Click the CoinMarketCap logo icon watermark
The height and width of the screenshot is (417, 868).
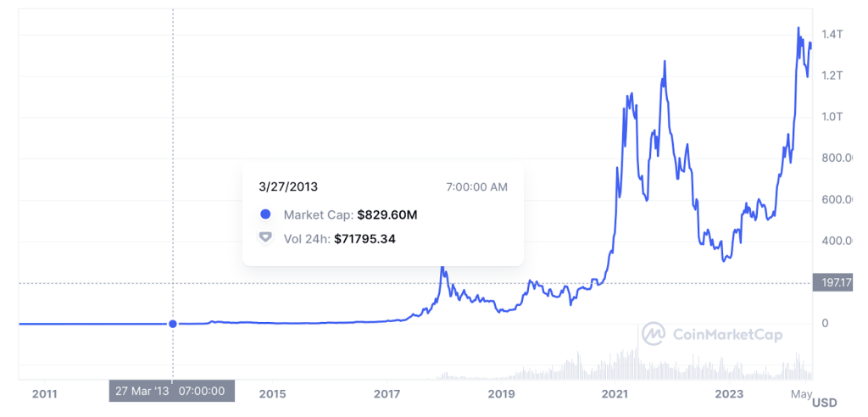coord(654,334)
